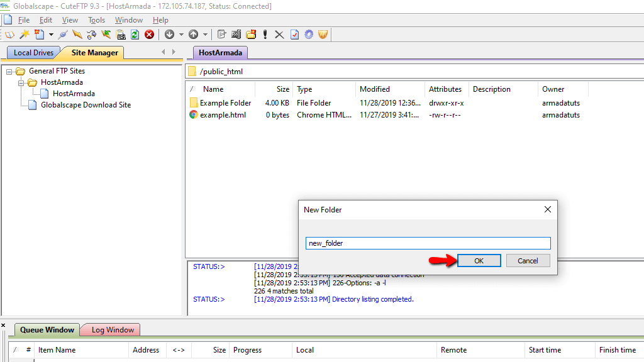
Task: Click the green arrow folder icon
Action: point(106,35)
